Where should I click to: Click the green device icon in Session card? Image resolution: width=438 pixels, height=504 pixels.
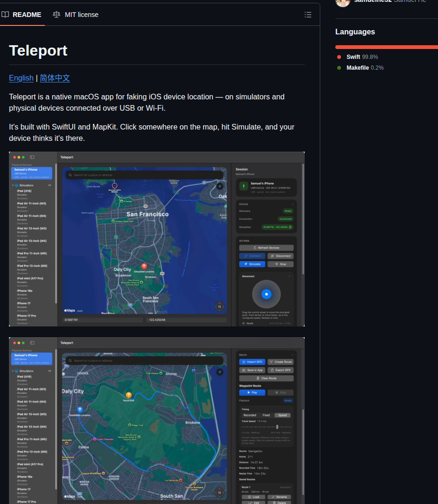[243, 187]
